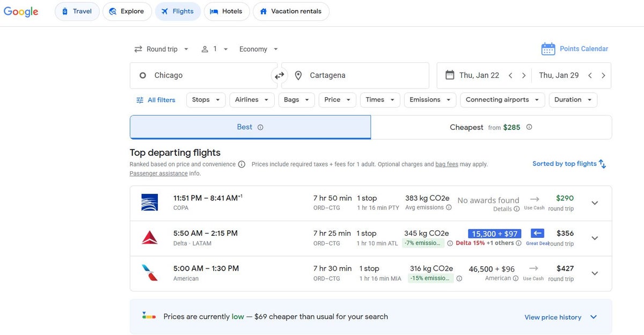This screenshot has width=644, height=335.
Task: Click the info icon beside Cheapest price
Action: click(x=529, y=127)
